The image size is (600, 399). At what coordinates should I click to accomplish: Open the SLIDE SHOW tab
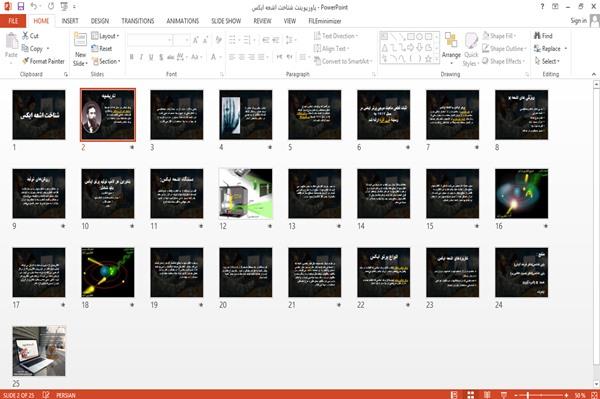(226, 21)
